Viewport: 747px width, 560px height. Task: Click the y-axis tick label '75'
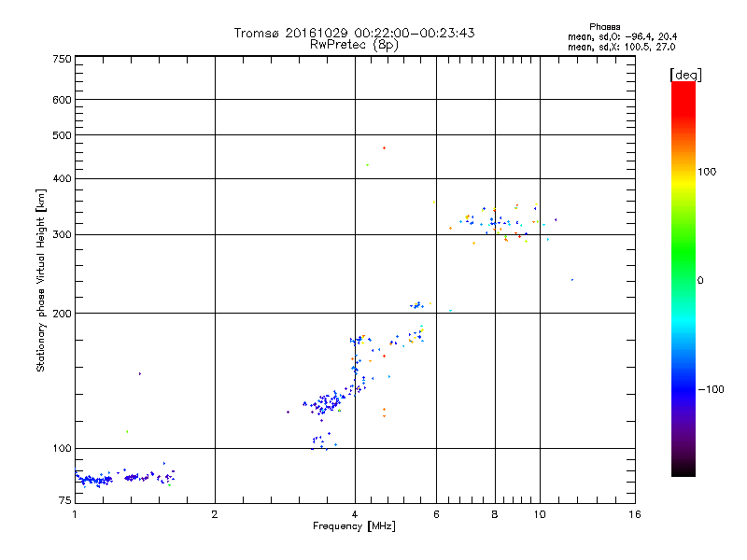pos(65,500)
